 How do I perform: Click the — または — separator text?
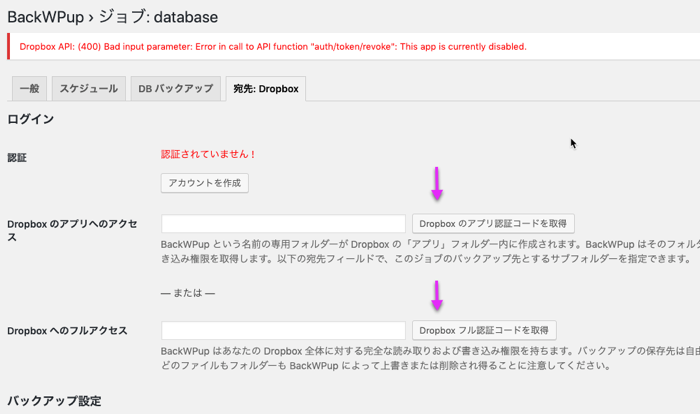click(x=188, y=293)
